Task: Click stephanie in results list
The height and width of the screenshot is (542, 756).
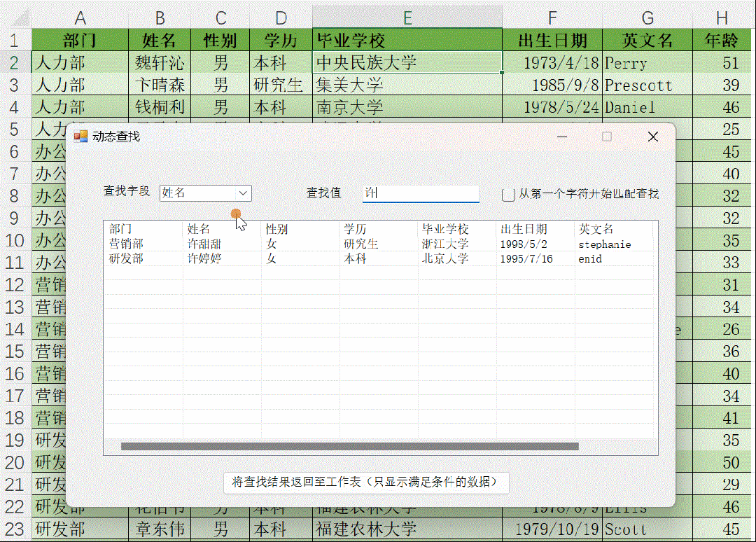Action: (605, 244)
